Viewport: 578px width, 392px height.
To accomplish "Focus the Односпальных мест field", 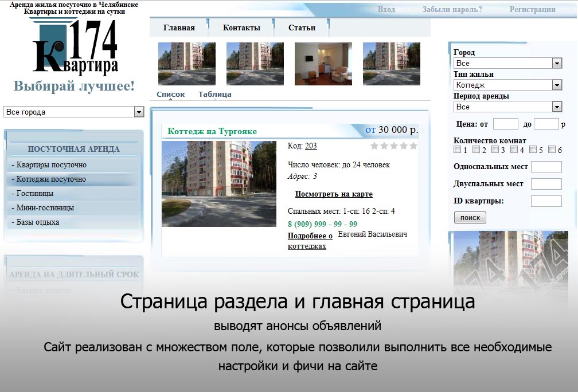I will (x=546, y=167).
